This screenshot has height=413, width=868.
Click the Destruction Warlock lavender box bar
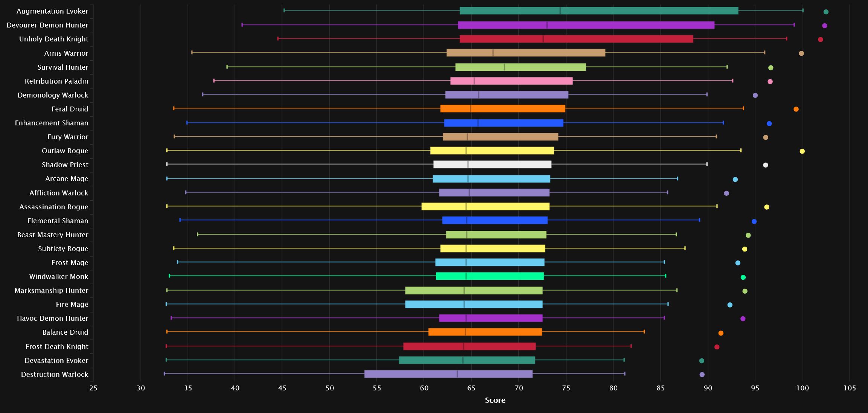pyautogui.click(x=448, y=374)
